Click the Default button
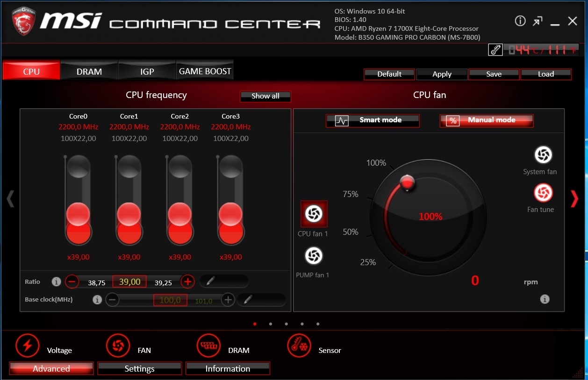This screenshot has width=588, height=380. click(x=389, y=74)
